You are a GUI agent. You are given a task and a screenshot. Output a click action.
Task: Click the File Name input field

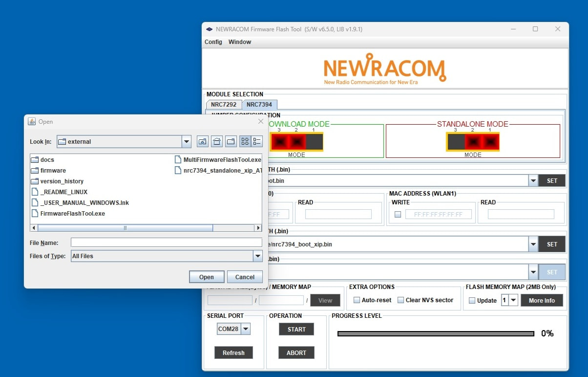(x=166, y=243)
